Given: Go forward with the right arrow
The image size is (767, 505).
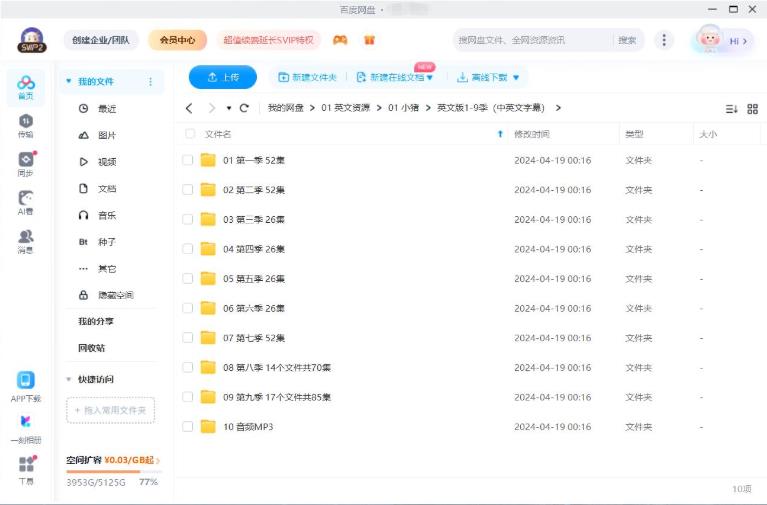Looking at the screenshot, I should pos(211,108).
